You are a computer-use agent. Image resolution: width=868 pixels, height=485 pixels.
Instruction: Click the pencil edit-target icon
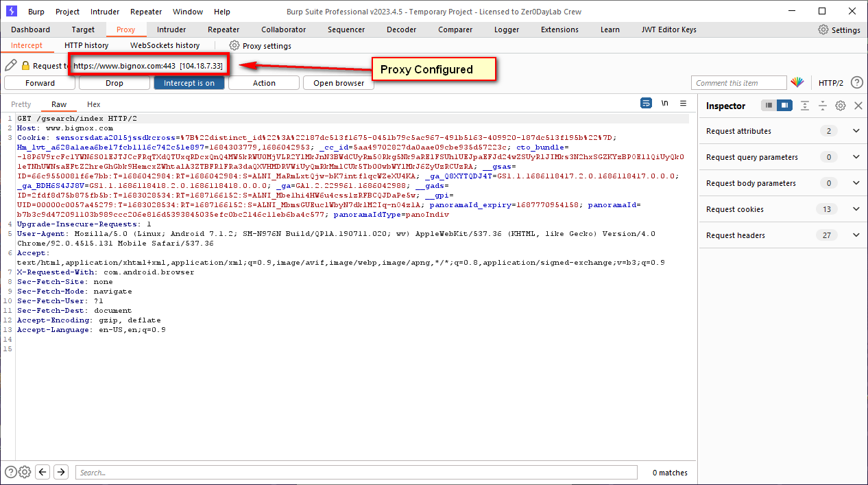click(x=11, y=66)
